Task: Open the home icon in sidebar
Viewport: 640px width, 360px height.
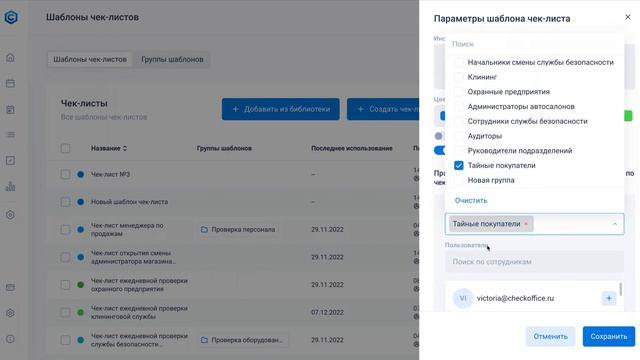Action: pyautogui.click(x=11, y=58)
